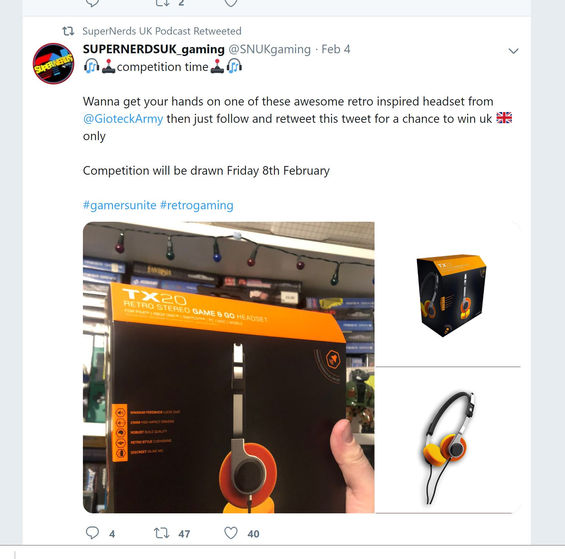Viewport: 565px width, 559px height.
Task: Like the tweet with heart icon
Action: [x=231, y=533]
